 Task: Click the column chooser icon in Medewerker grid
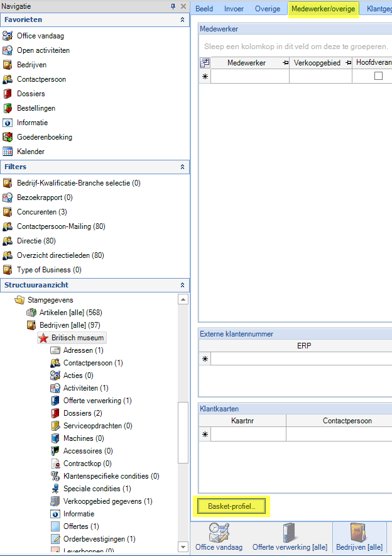205,63
